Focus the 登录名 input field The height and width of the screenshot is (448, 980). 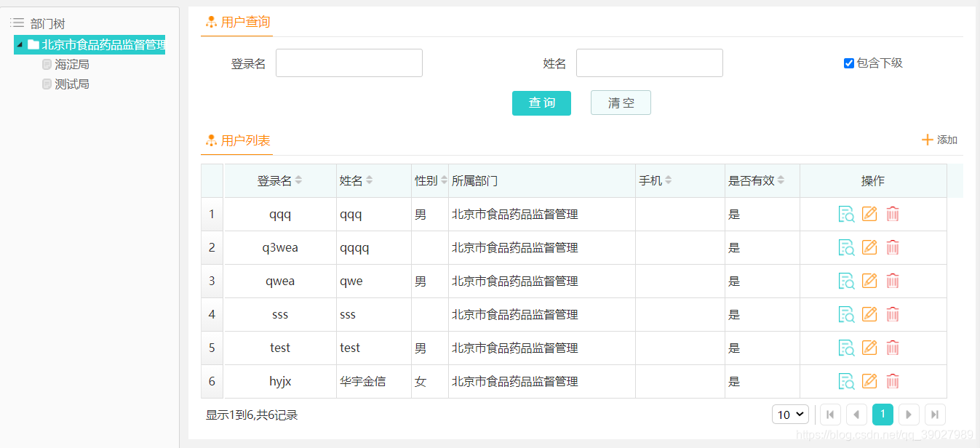(x=349, y=63)
